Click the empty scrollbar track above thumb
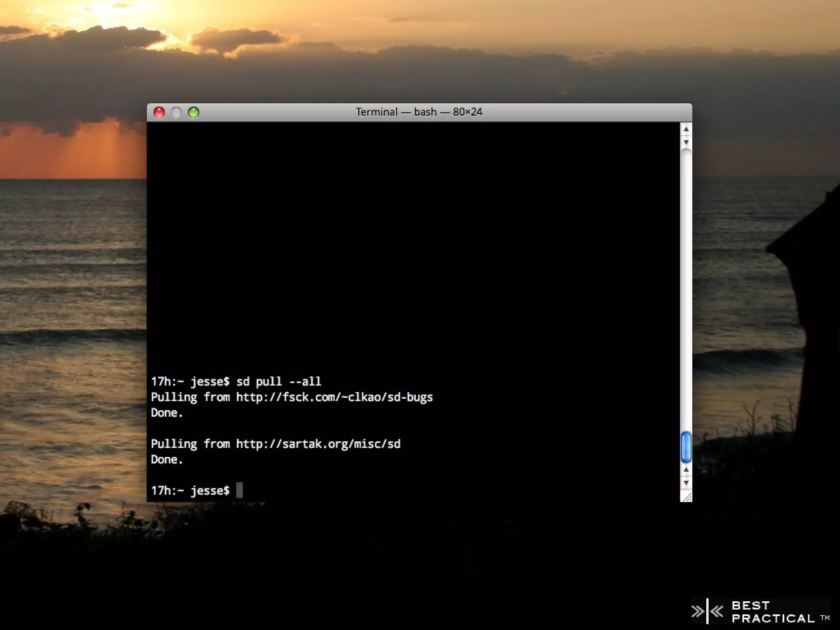The image size is (840, 630). (x=686, y=287)
